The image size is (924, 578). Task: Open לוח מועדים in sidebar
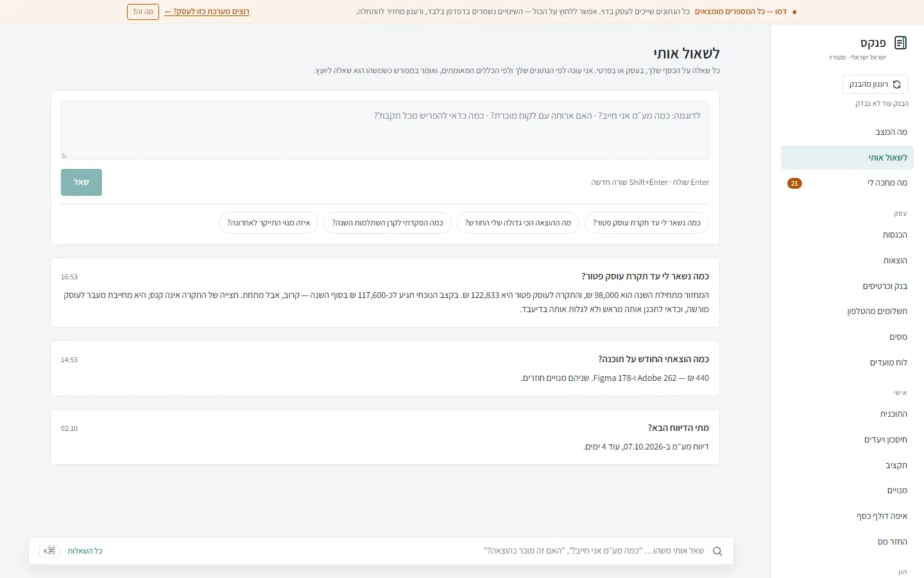847,362
